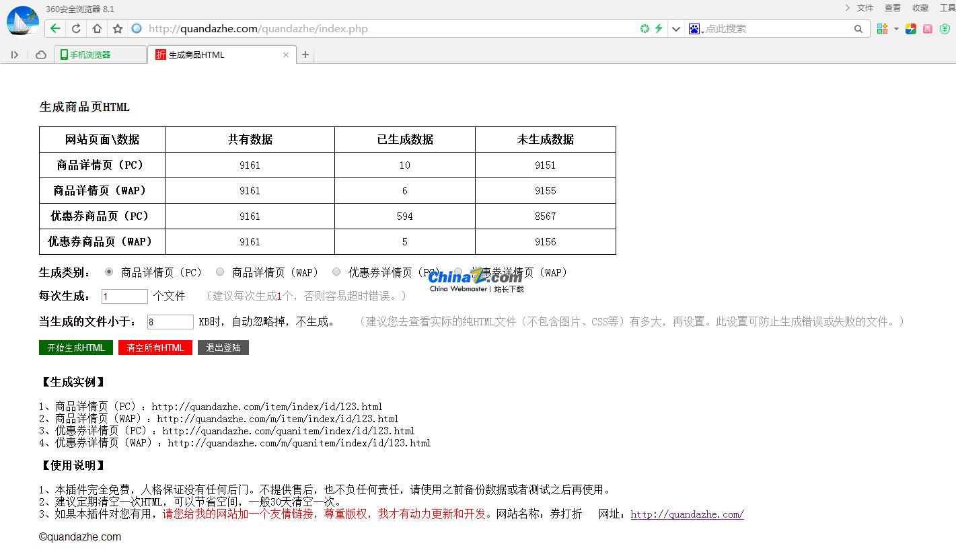Expand the address bar history dropdown
Image resolution: width=956 pixels, height=560 pixels.
click(676, 28)
